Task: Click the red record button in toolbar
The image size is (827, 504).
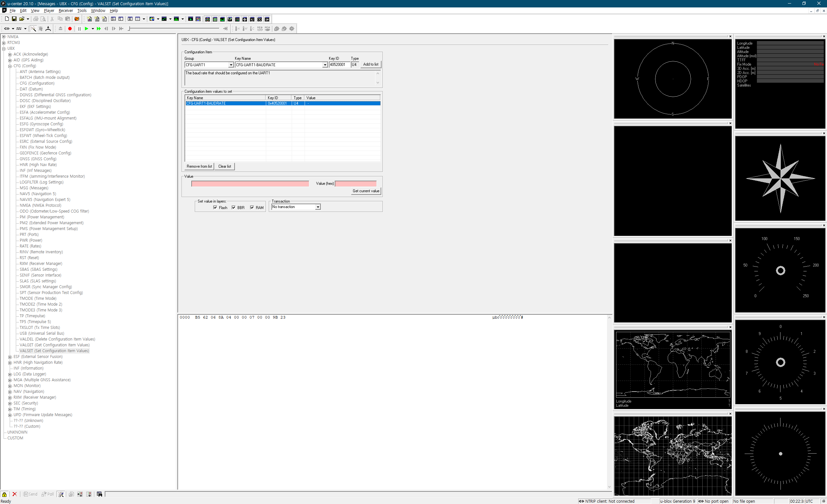Action: click(x=70, y=29)
